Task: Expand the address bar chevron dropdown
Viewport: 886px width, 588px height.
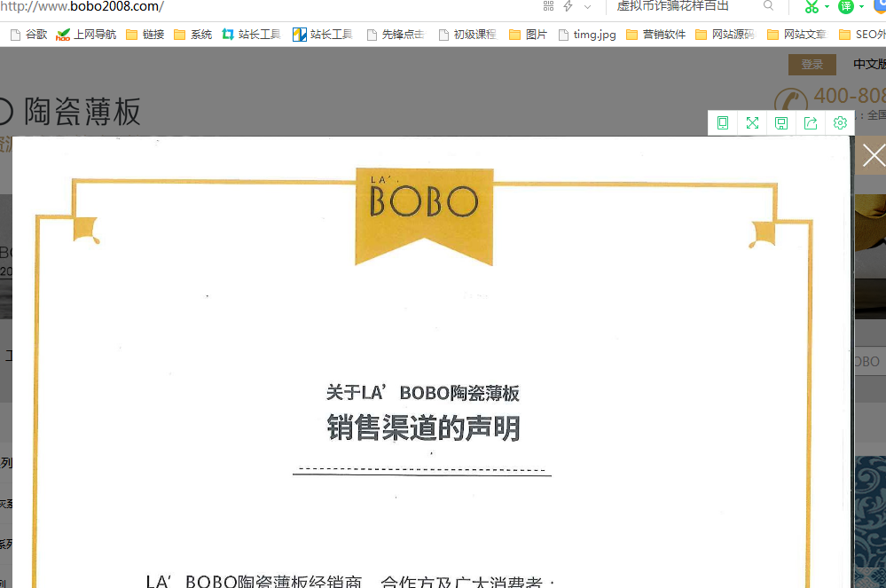Action: (587, 7)
